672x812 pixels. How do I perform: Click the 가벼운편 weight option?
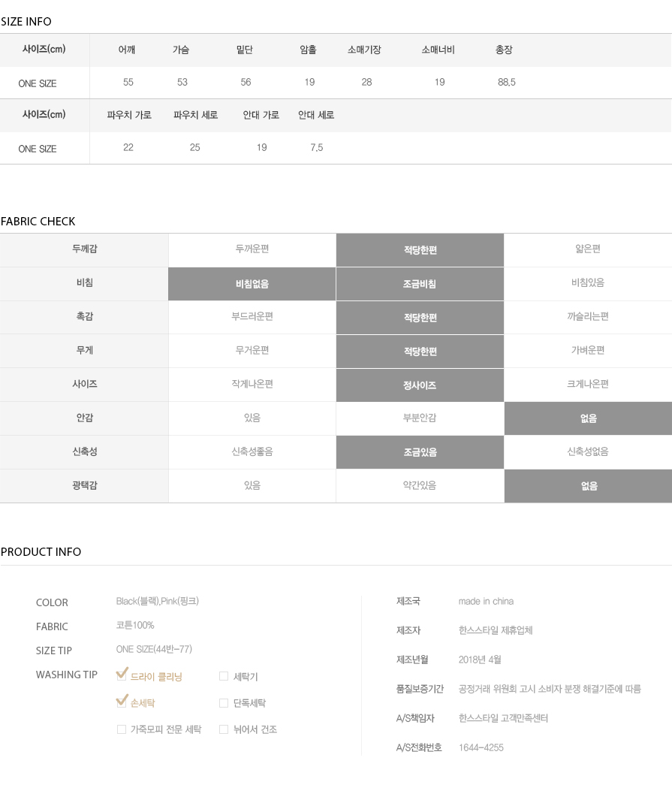[588, 351]
